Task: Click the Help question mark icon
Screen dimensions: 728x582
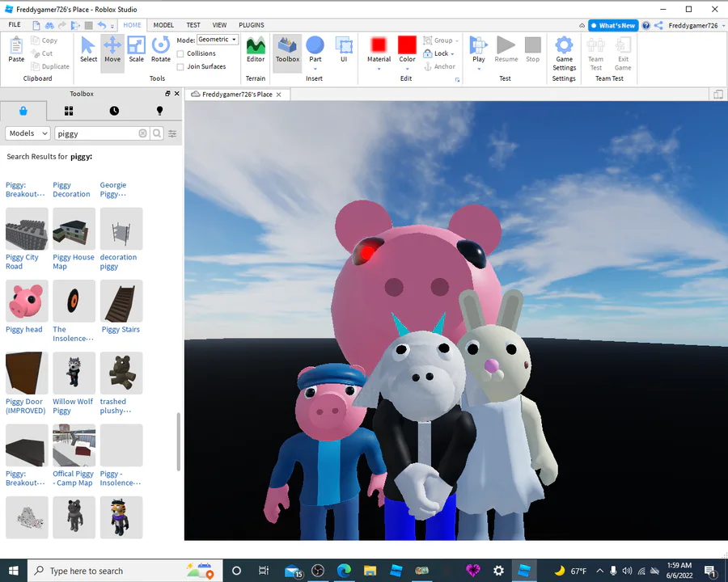Action: click(645, 26)
